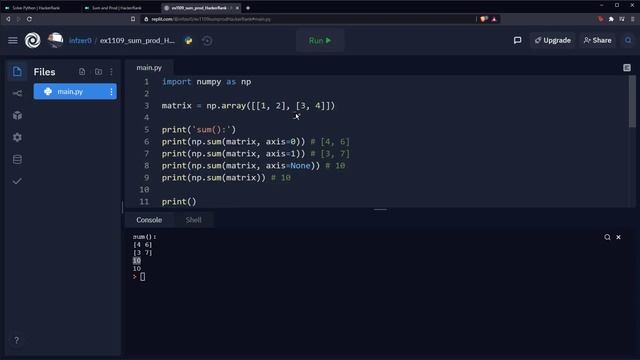Share this repl
Screen dimensions: 640x360
coord(597,40)
